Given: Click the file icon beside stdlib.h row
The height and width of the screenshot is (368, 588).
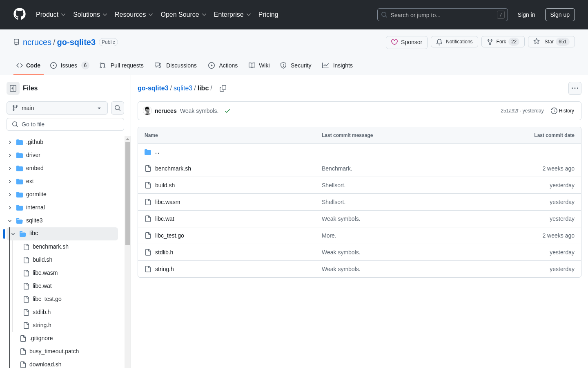Looking at the screenshot, I should (148, 252).
